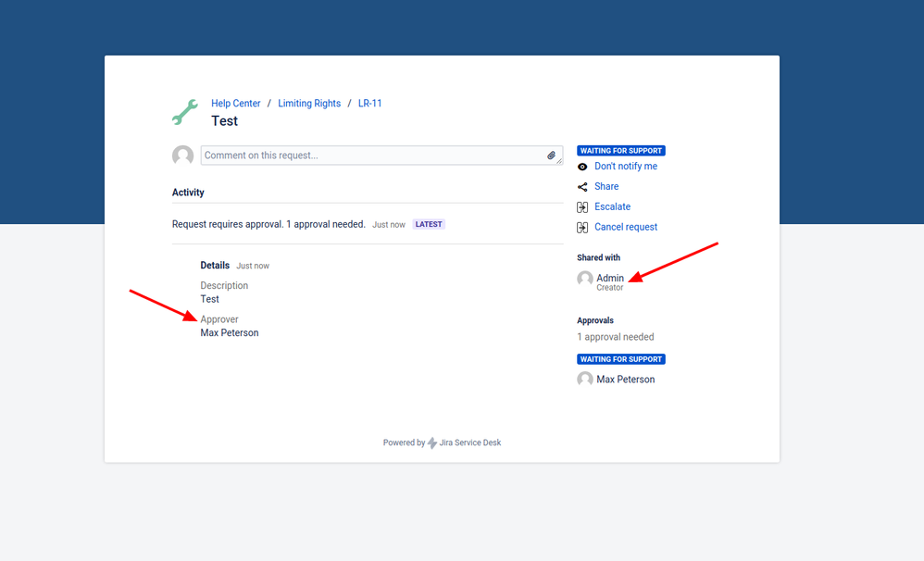Click the Approvals heading
The image size is (924, 561).
point(595,320)
